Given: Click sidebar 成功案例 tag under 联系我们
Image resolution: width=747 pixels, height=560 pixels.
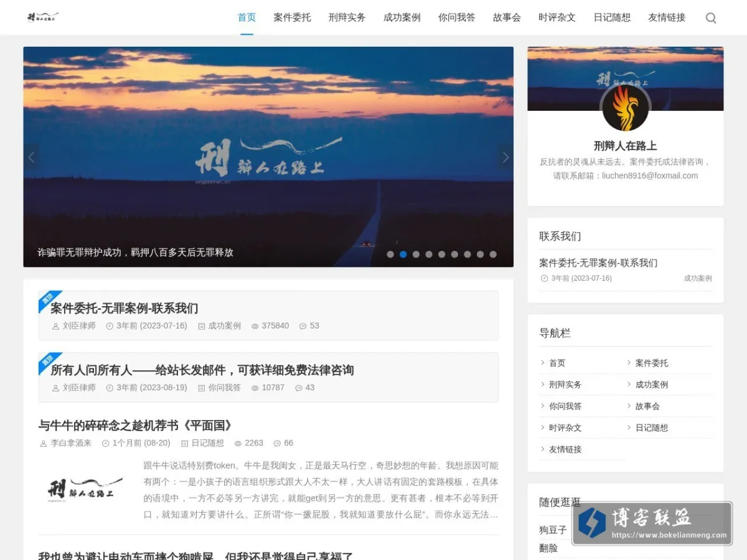Looking at the screenshot, I should [x=698, y=278].
